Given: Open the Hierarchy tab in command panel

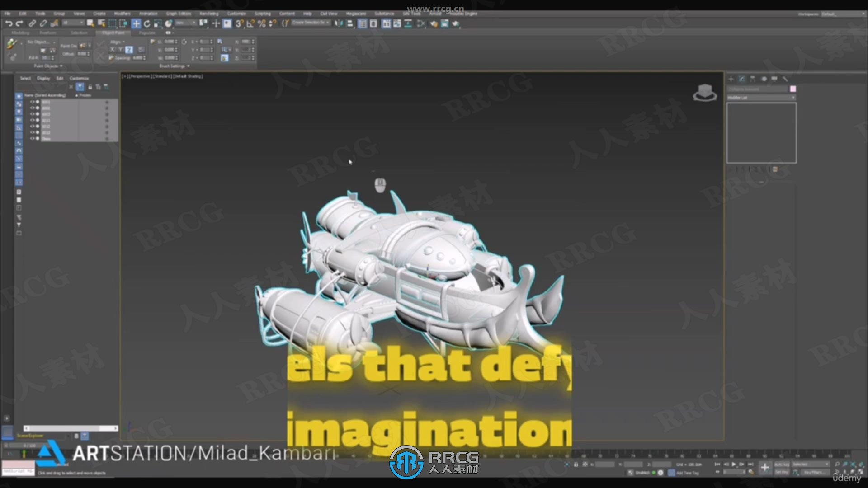Looking at the screenshot, I should (753, 79).
